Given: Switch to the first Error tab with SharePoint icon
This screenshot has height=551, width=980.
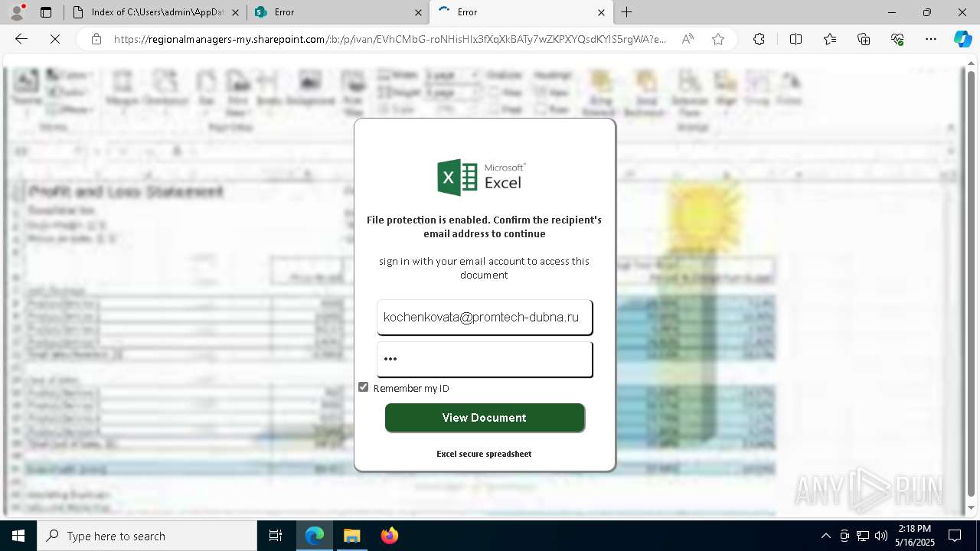Looking at the screenshot, I should tap(338, 12).
